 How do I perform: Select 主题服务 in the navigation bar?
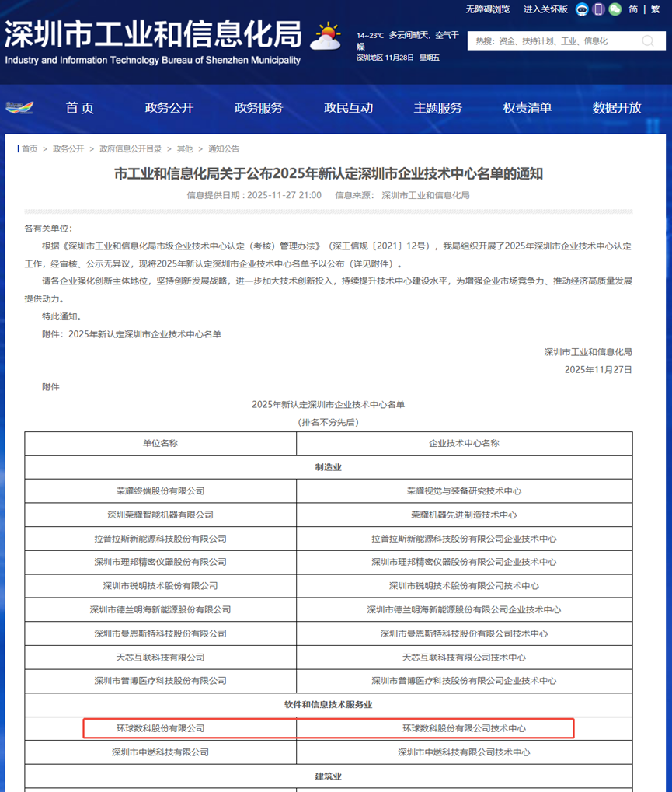point(437,108)
